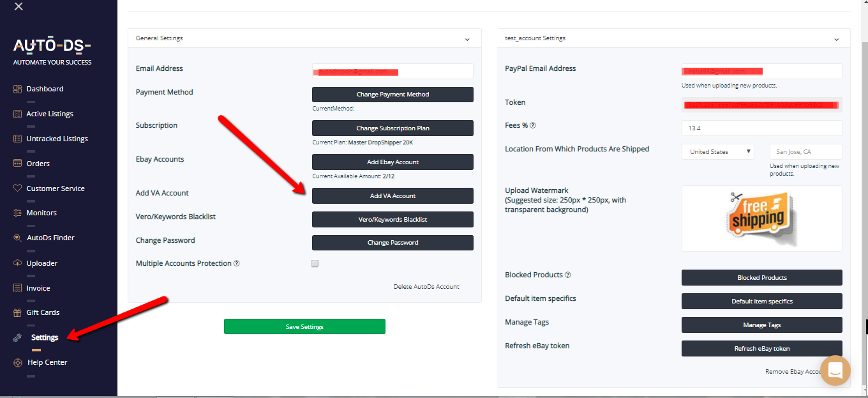
Task: Click Add Ebay Account button
Action: pyautogui.click(x=393, y=162)
